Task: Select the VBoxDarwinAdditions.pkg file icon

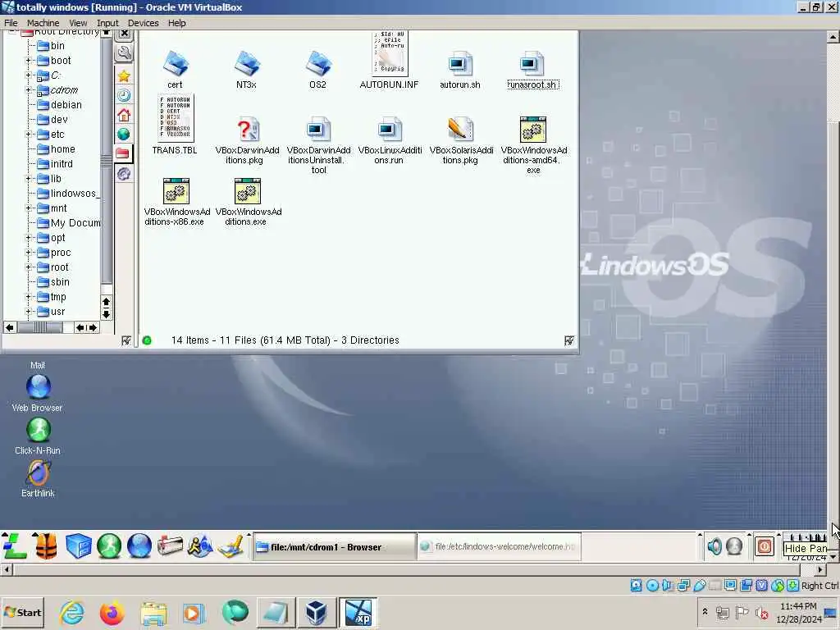Action: 248,130
